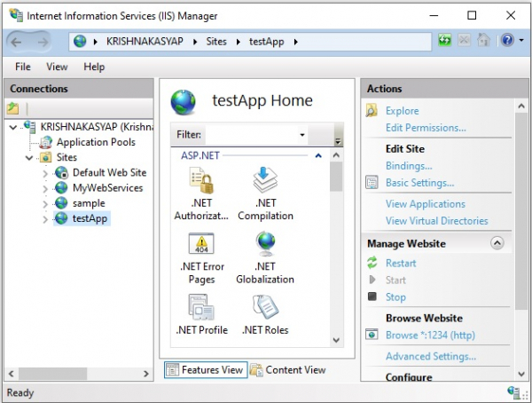Collapse the KRISHNAKASYAP server node

13,128
